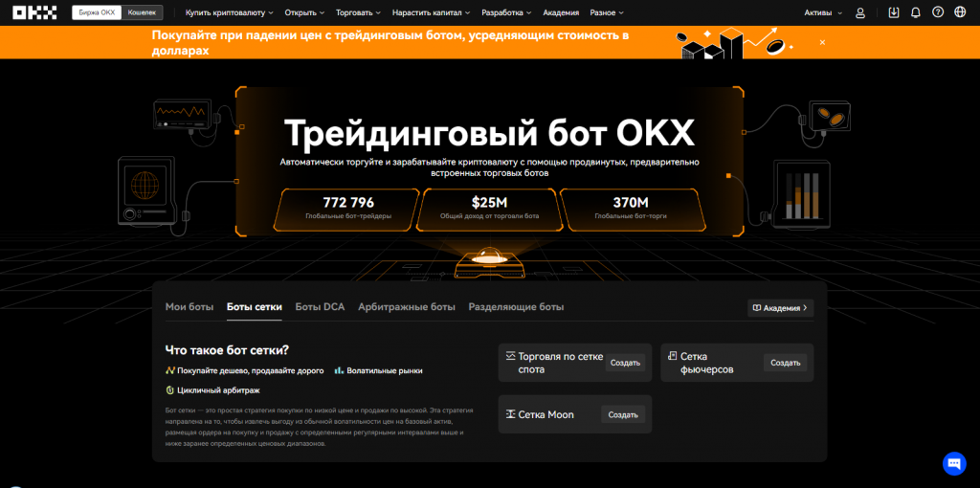Open the Академия button in the bots panel
Viewport: 980px width, 488px height.
(781, 308)
